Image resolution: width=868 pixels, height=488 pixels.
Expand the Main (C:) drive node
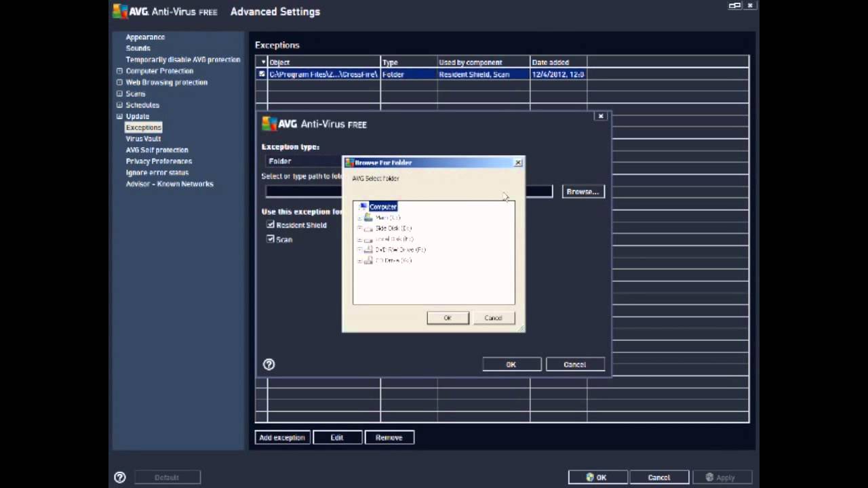[x=359, y=218]
